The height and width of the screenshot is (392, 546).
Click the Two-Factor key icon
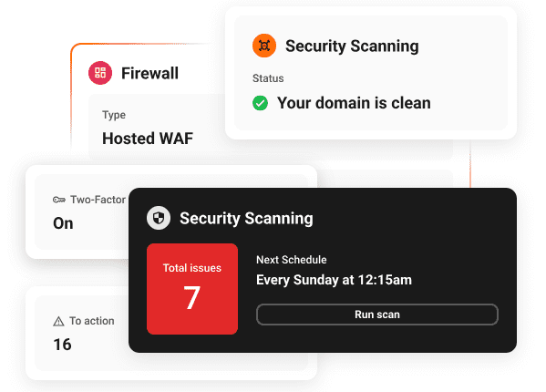point(59,200)
